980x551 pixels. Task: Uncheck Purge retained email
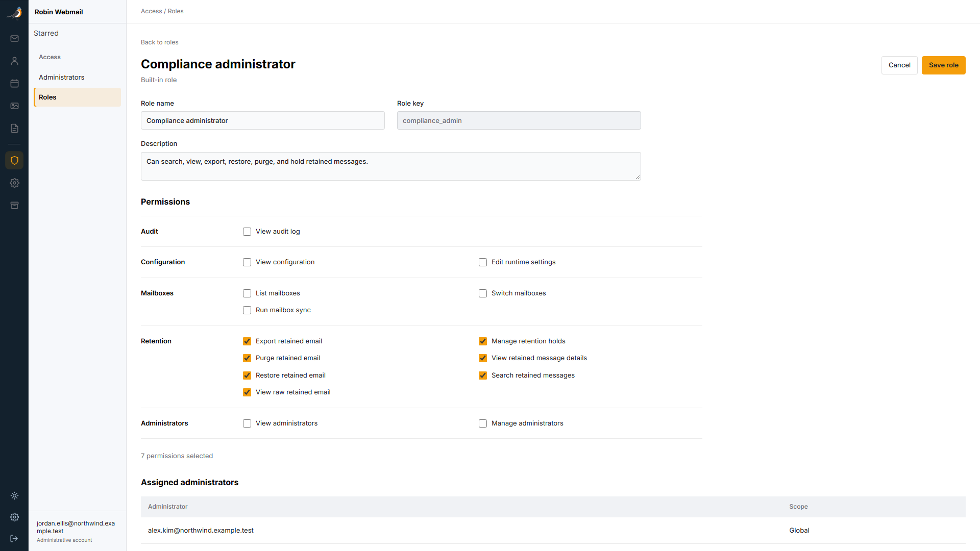coord(247,358)
